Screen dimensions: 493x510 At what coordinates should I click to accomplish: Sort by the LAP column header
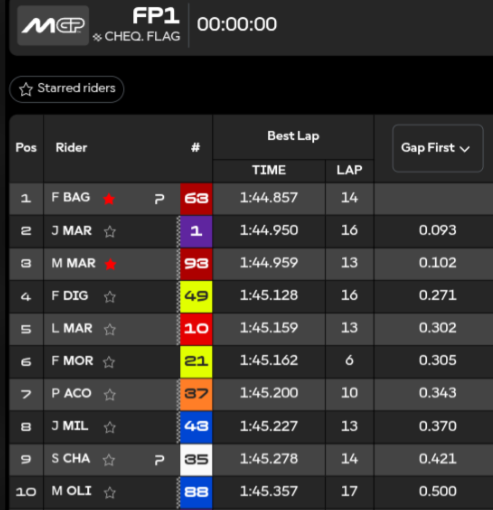[349, 170]
